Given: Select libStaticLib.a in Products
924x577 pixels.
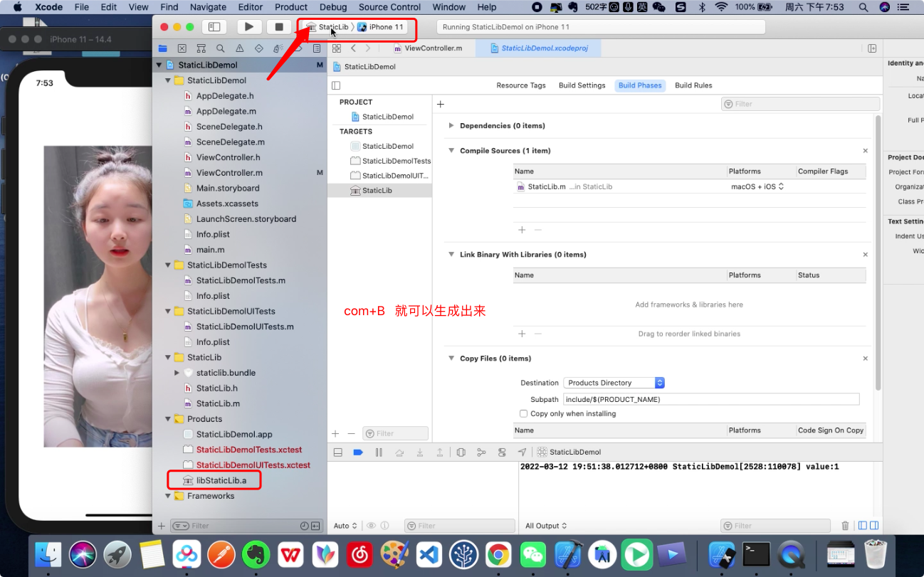Looking at the screenshot, I should coord(221,480).
